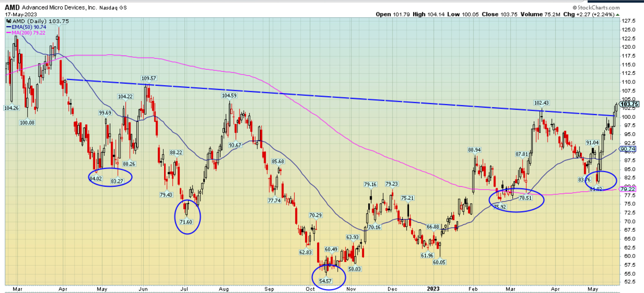
Task: Click the AMD ticker symbol heading
Action: [12, 7]
